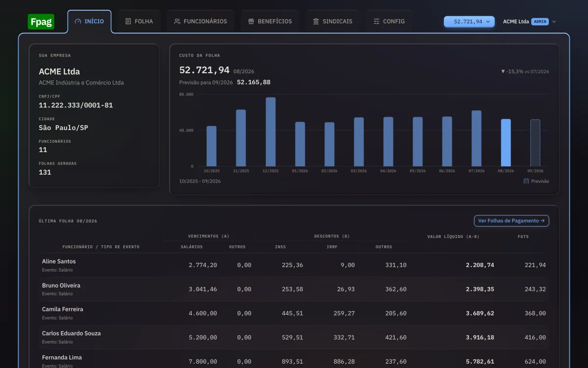Select the Bruno Oliveira row name
Screen dimensions: 588x368
point(61,286)
